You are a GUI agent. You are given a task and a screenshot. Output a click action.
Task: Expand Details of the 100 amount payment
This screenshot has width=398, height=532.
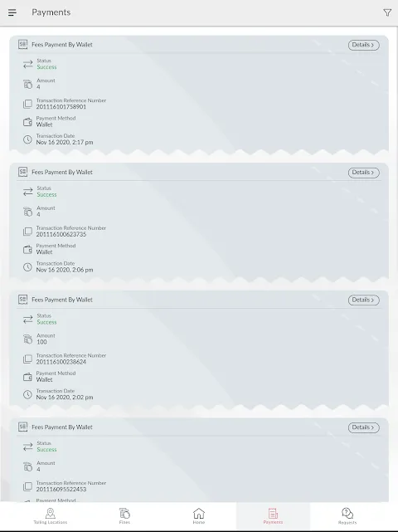[363, 300]
